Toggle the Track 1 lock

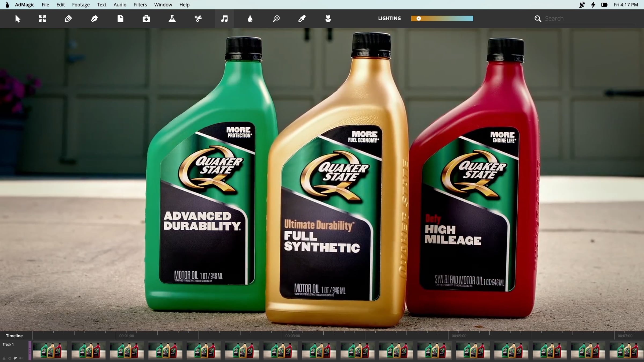coord(4,358)
